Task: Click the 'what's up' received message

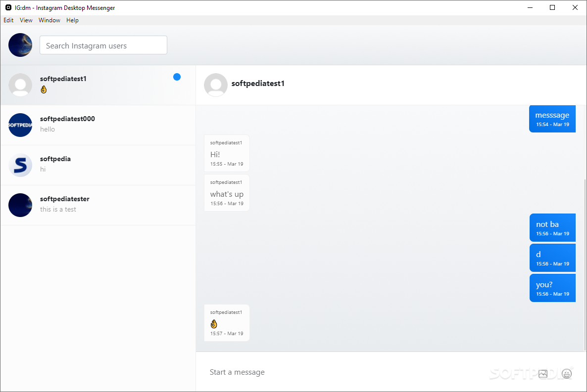Action: [227, 193]
